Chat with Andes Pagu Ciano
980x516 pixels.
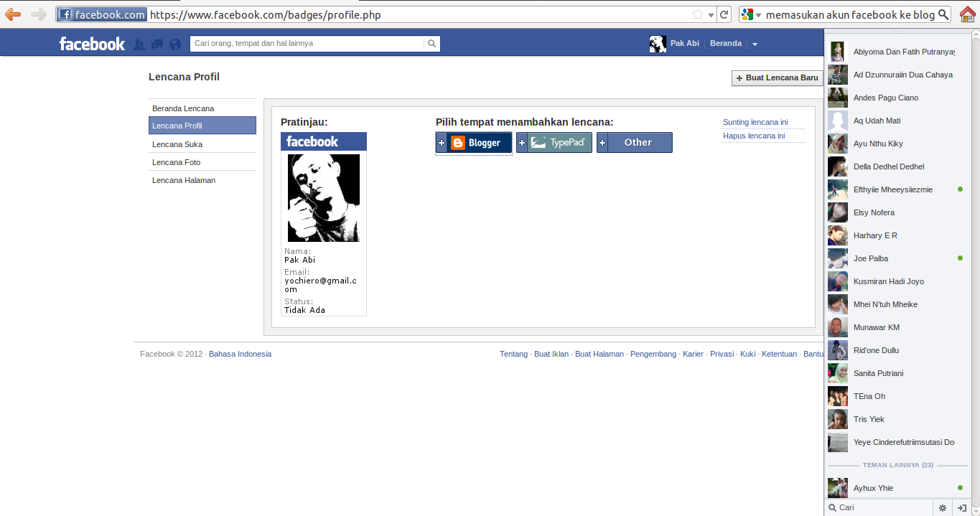click(x=896, y=98)
